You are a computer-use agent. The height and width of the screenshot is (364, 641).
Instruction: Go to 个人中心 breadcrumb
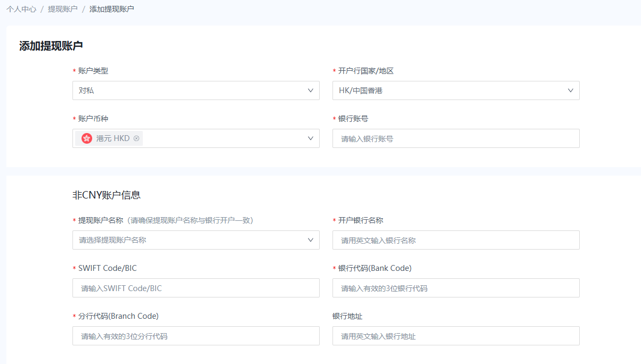pos(21,9)
